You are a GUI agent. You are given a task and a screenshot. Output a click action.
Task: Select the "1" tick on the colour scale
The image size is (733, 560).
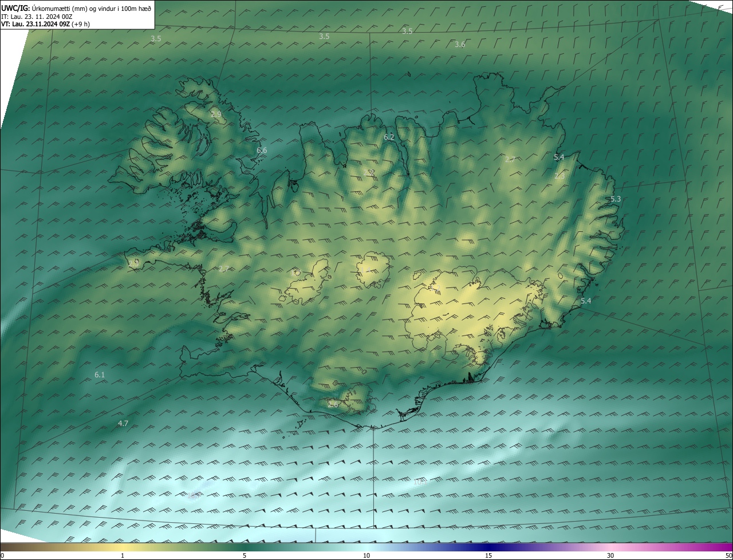coord(123,555)
